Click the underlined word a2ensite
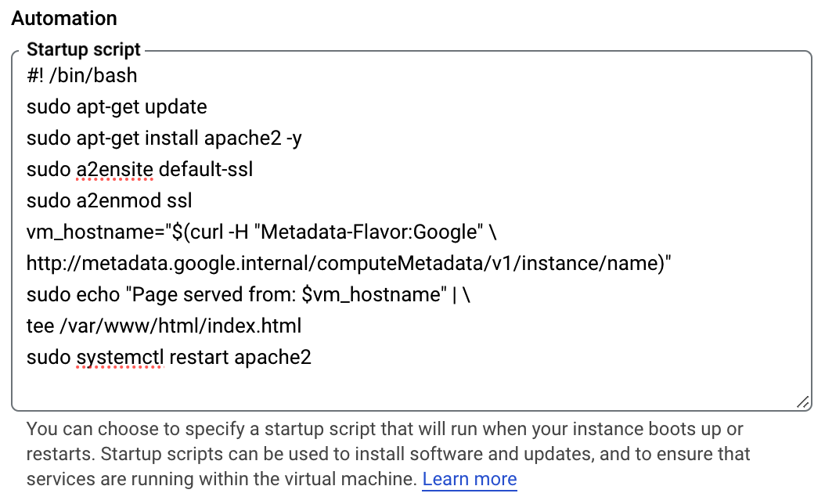The width and height of the screenshot is (825, 504). 114,169
